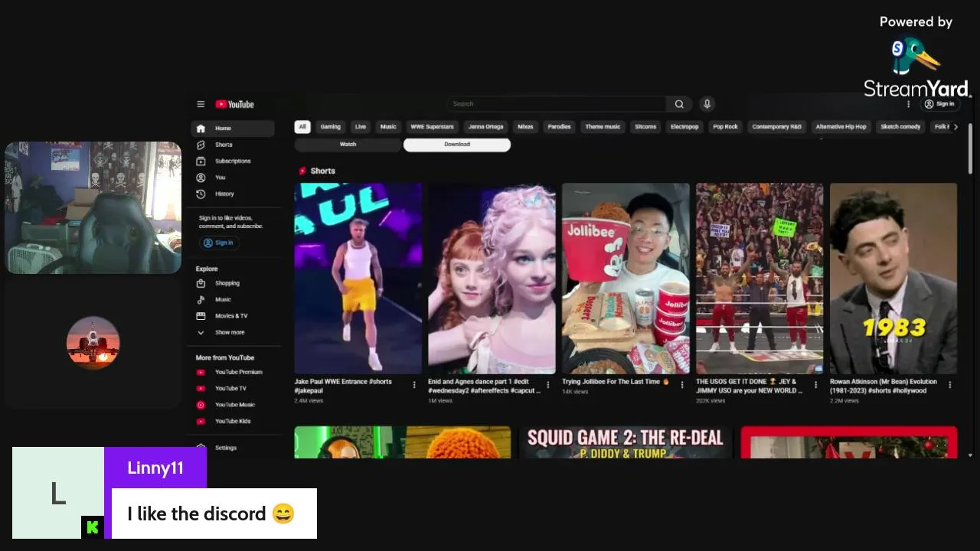
Task: Open Rowan Atkinson Evolution short thumbnail
Action: [893, 278]
